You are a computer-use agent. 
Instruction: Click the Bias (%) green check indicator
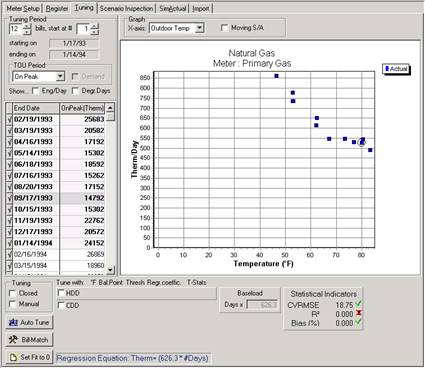pyautogui.click(x=358, y=322)
